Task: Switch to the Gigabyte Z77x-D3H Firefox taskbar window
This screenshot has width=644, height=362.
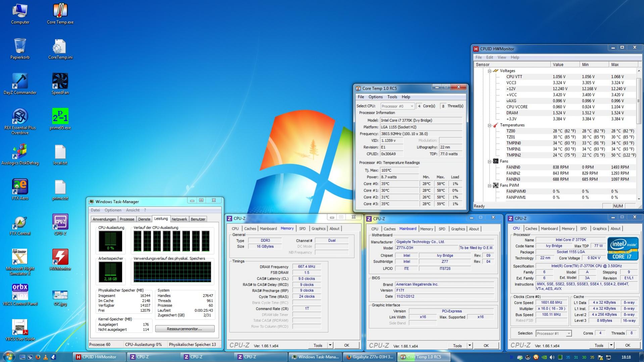Action: pos(370,357)
